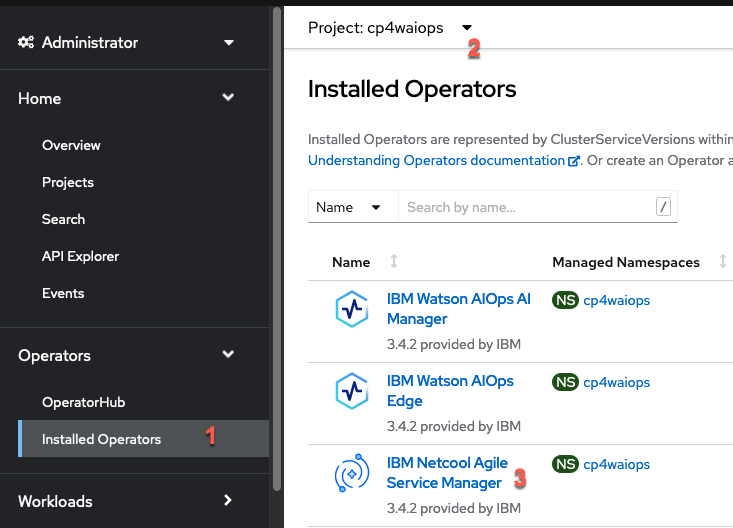Open IBM Watson AIOps AI Manager

click(x=459, y=309)
